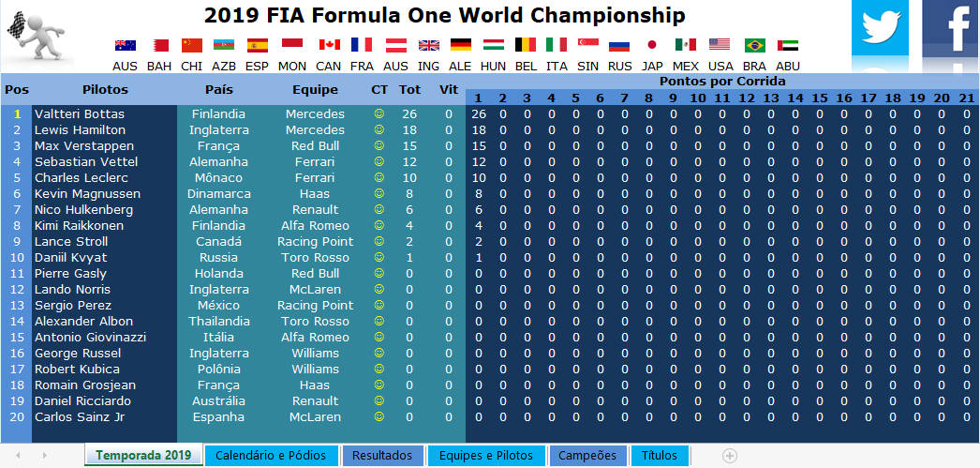Select the Brazil flag icon
The height and width of the screenshot is (468, 980).
point(754,45)
